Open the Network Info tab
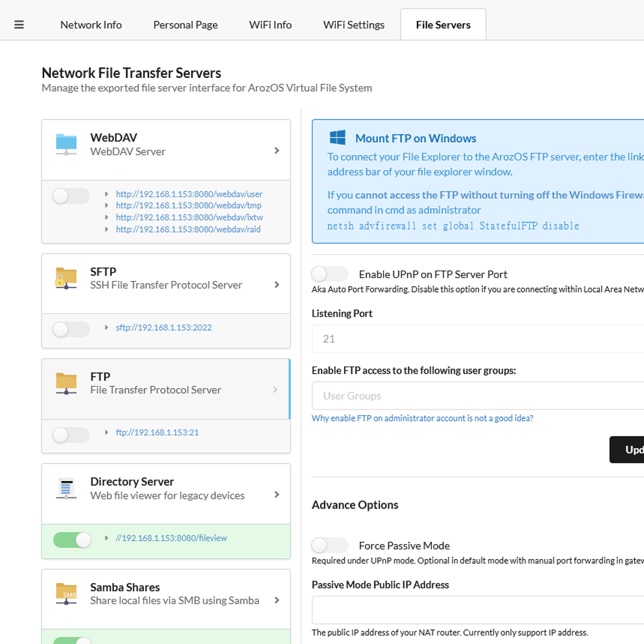The image size is (644, 644). tap(91, 25)
